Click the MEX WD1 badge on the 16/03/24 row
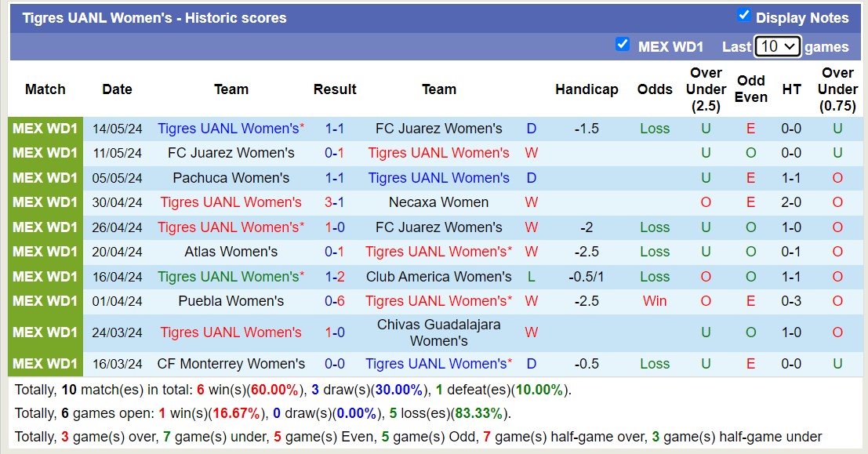Image resolution: width=868 pixels, height=454 pixels. click(45, 364)
